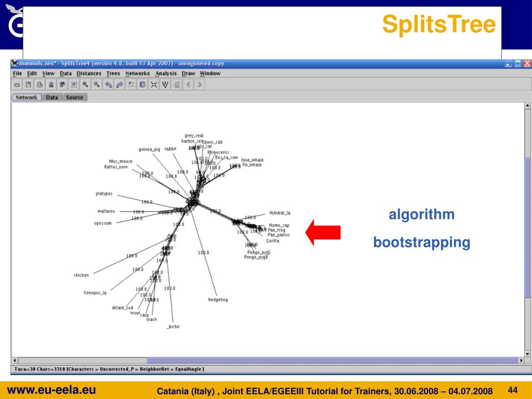This screenshot has height=399, width=532.
Task: Click the Zoom out magnifier icon
Action: coord(97,85)
